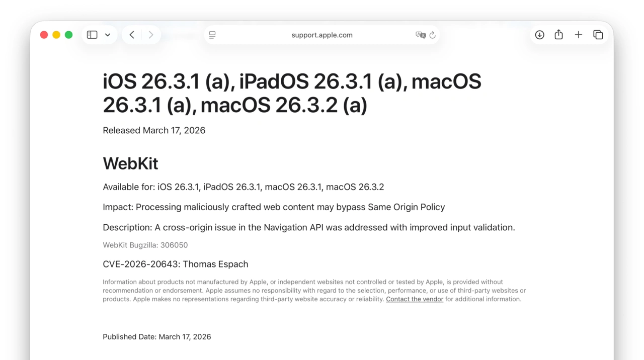This screenshot has height=360, width=644.
Task: Select the Released March 17, 2026 text
Action: (154, 130)
